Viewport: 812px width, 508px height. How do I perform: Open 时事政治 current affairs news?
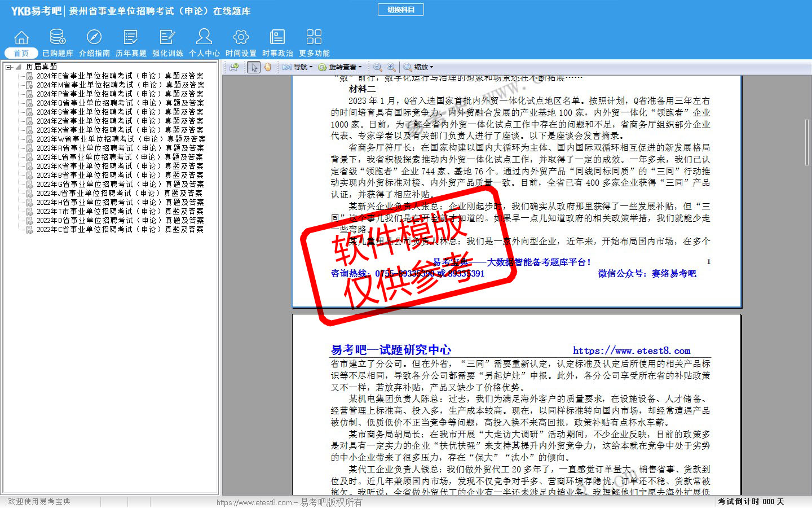(x=277, y=43)
